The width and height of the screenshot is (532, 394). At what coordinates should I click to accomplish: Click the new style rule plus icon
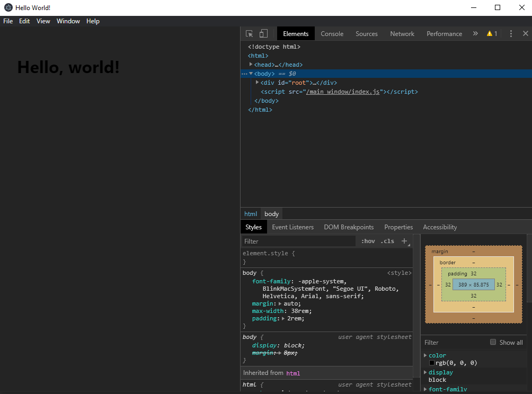pos(404,241)
